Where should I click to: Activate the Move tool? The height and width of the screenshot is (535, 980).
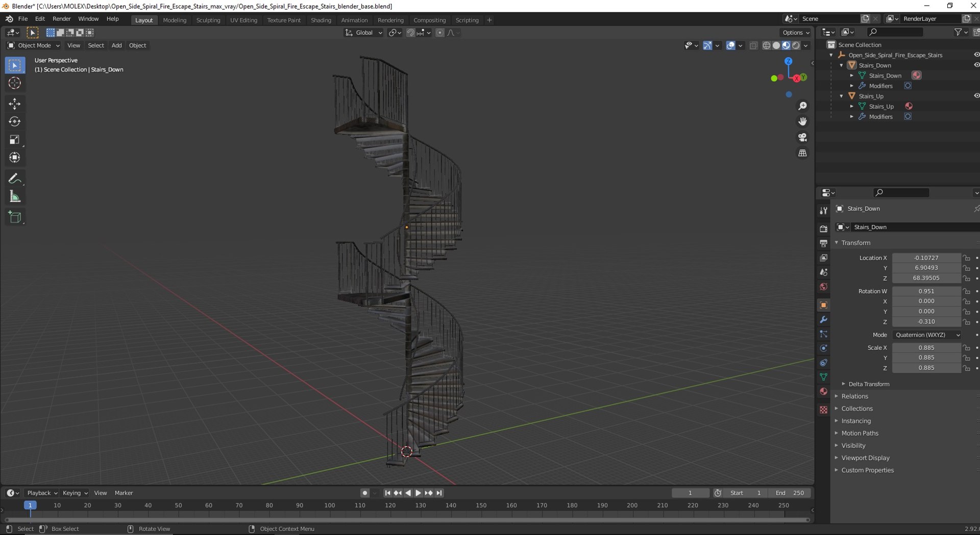point(15,104)
